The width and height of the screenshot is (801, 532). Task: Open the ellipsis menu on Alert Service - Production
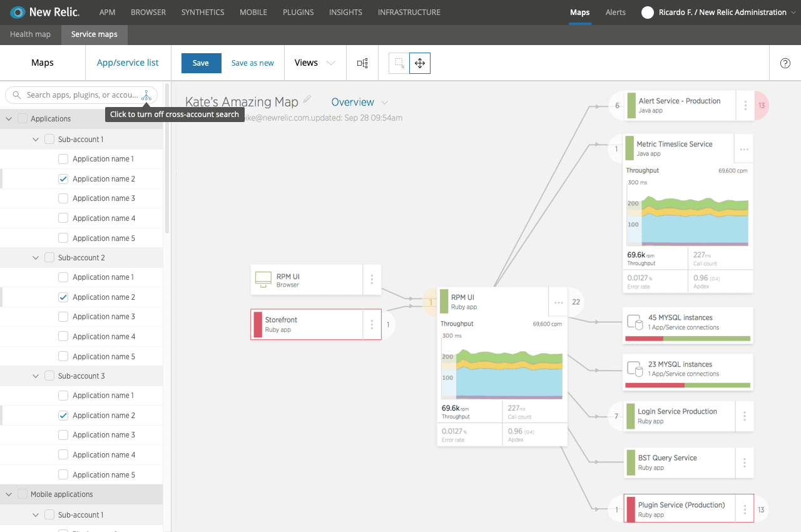pyautogui.click(x=745, y=105)
